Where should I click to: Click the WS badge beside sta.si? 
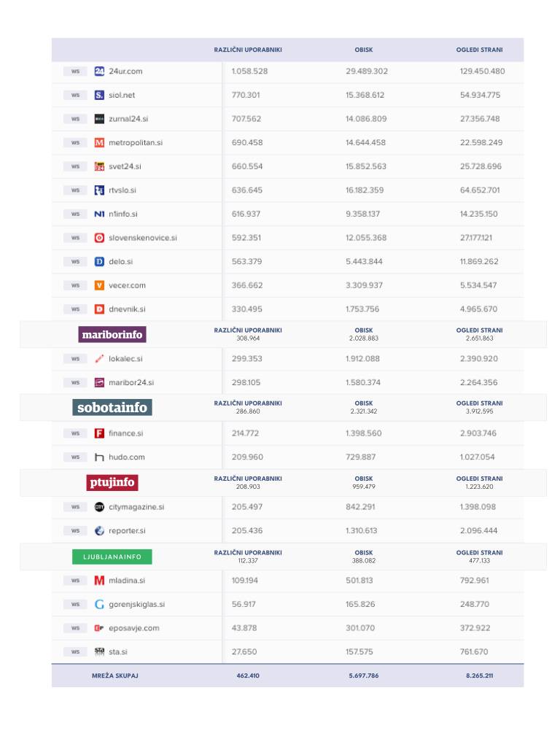(75, 651)
